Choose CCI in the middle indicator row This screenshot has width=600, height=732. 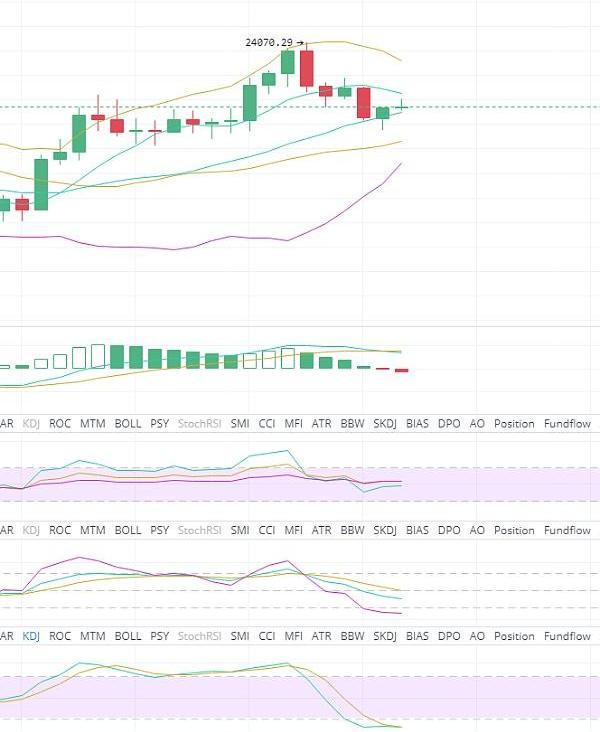coord(267,530)
